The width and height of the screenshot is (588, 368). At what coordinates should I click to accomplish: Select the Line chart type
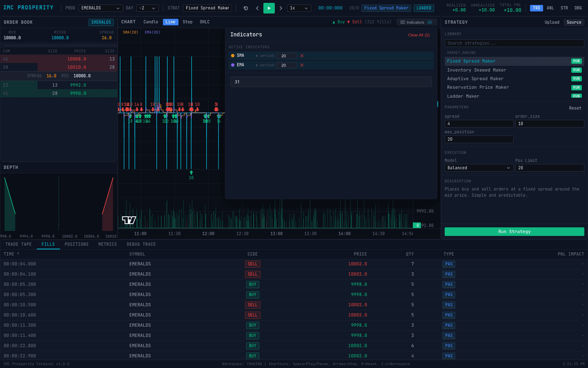(171, 22)
